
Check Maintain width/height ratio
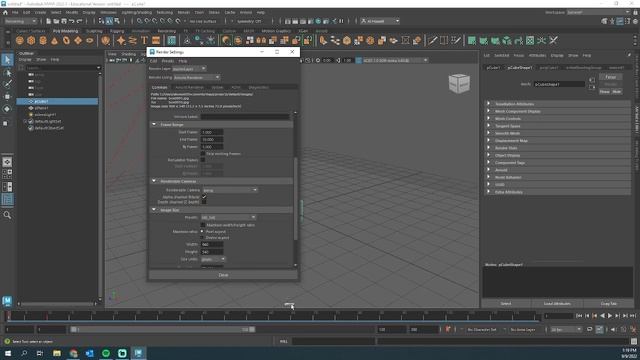[x=203, y=225]
